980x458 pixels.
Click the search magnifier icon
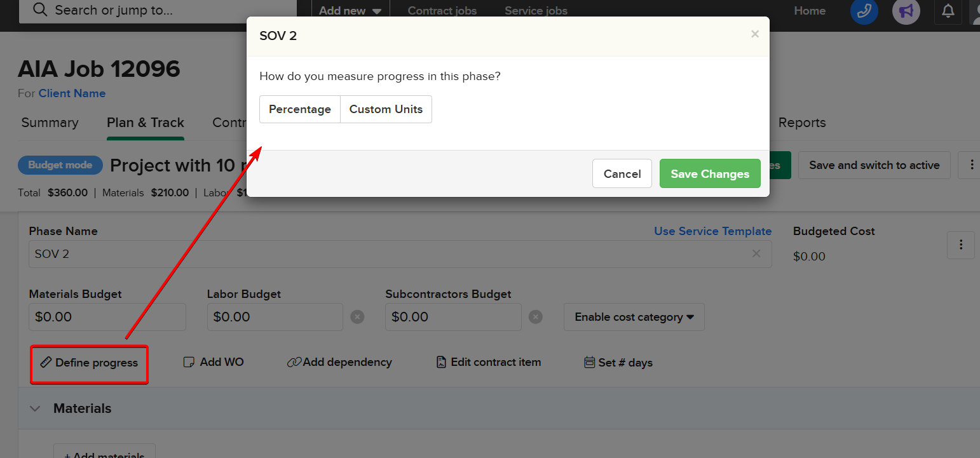pyautogui.click(x=39, y=10)
